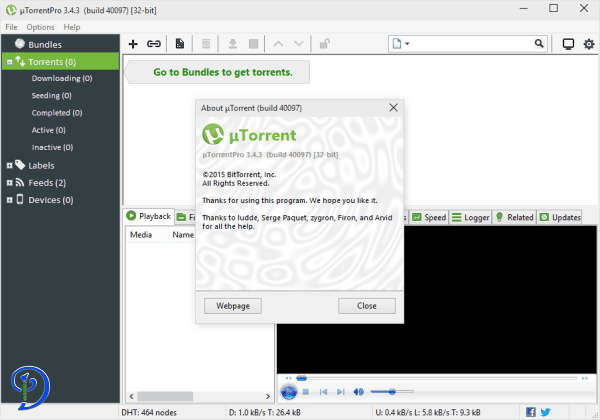The image size is (600, 420).
Task: Click DHT: 464 nodes status text
Action: tap(149, 412)
